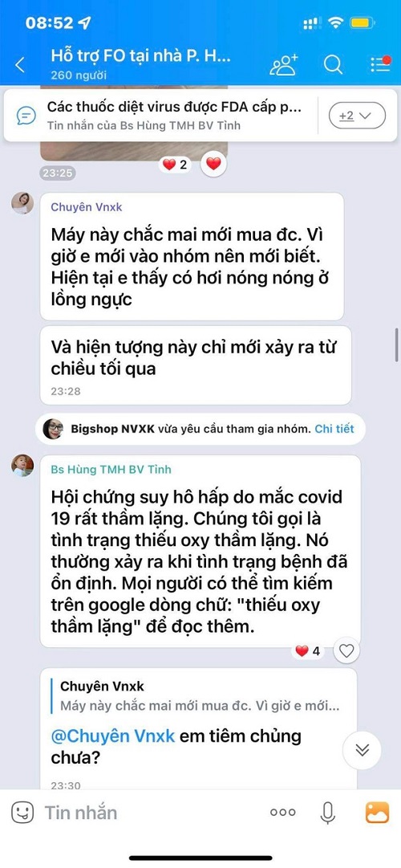Screen dimensions: 401x868
Task: View the 260 người member count
Action: pyautogui.click(x=79, y=75)
